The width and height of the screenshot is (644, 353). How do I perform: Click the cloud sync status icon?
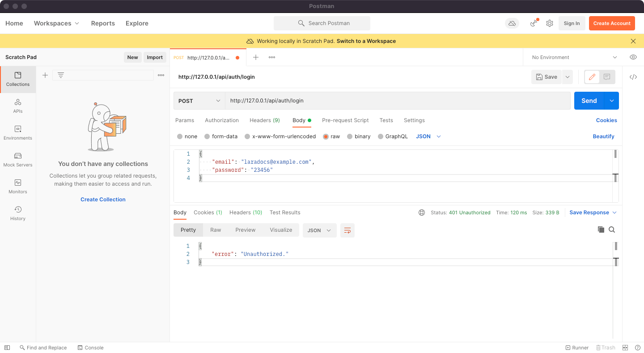512,23
